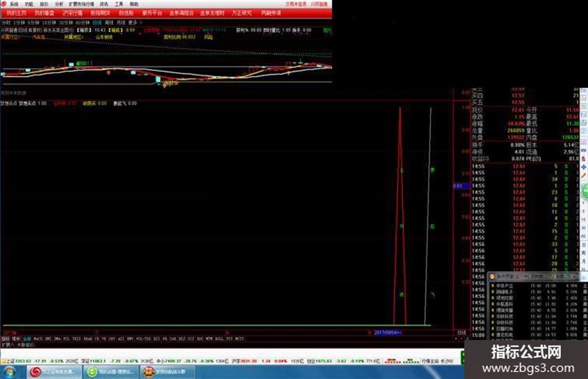The width and height of the screenshot is (588, 379).
Task: Click the green round button on right edge
Action: point(585,192)
